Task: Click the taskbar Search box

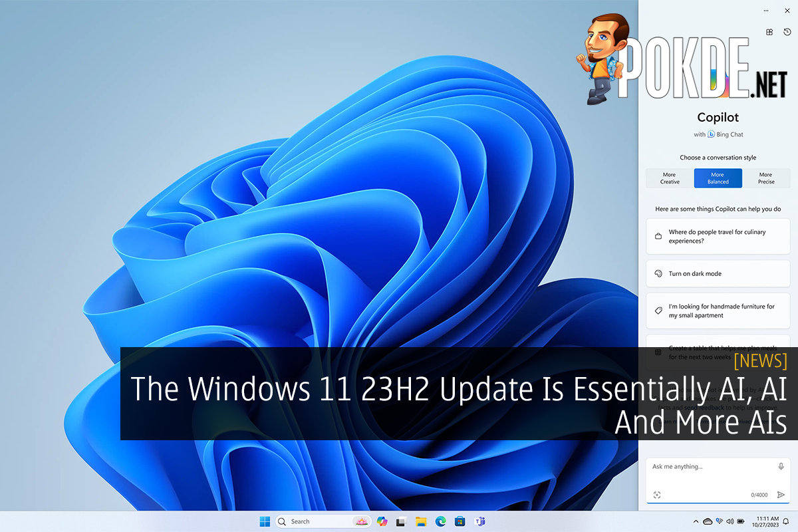Action: pyautogui.click(x=323, y=521)
